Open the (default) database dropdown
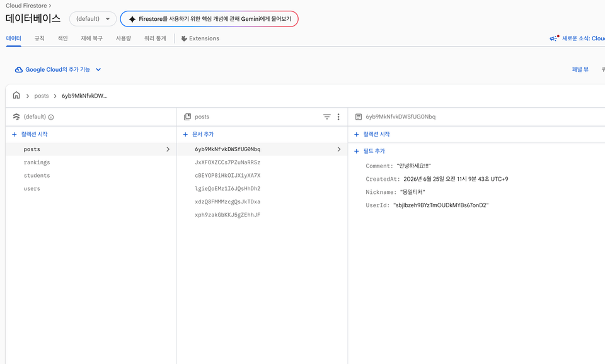605x364 pixels. click(x=93, y=19)
